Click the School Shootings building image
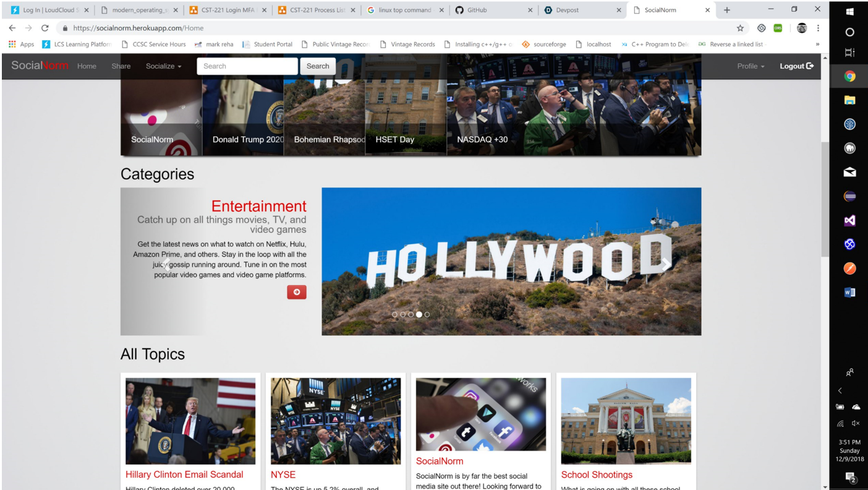 626,421
